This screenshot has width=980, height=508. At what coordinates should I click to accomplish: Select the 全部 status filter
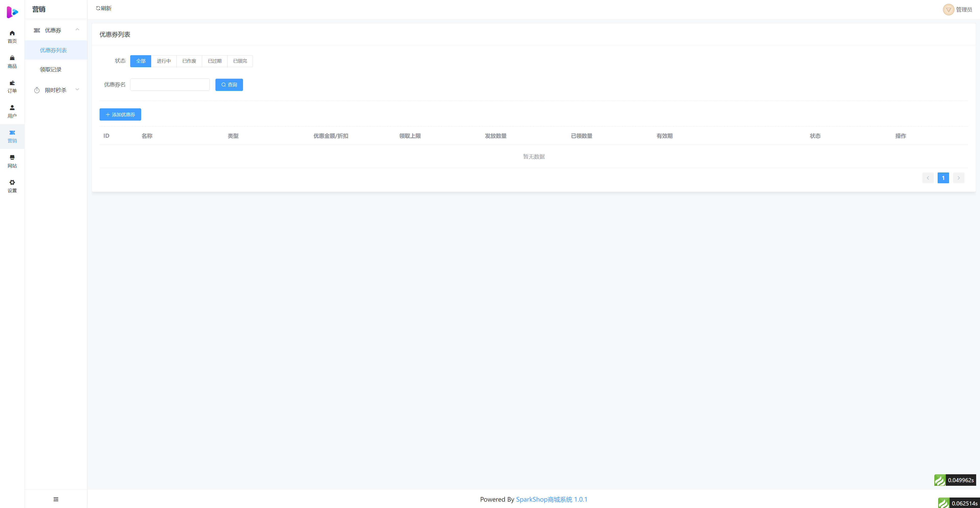click(x=140, y=61)
